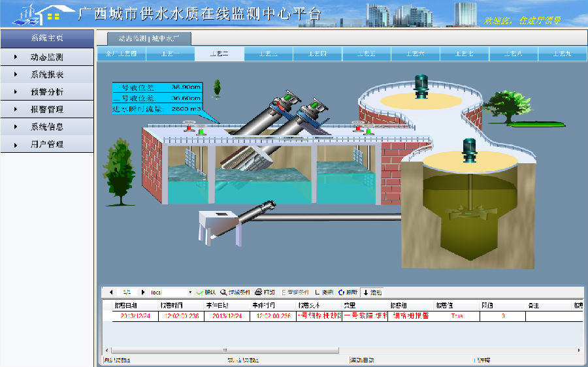This screenshot has height=367, width=588.
Task: Select the 全厂工艺图 overview tab
Action: (122, 54)
